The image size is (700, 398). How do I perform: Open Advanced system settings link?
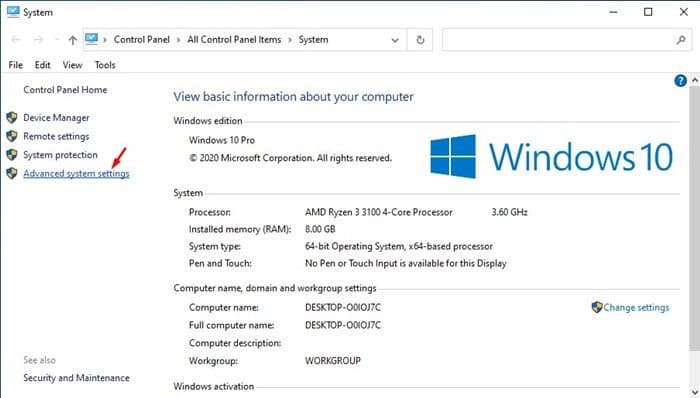pos(76,174)
